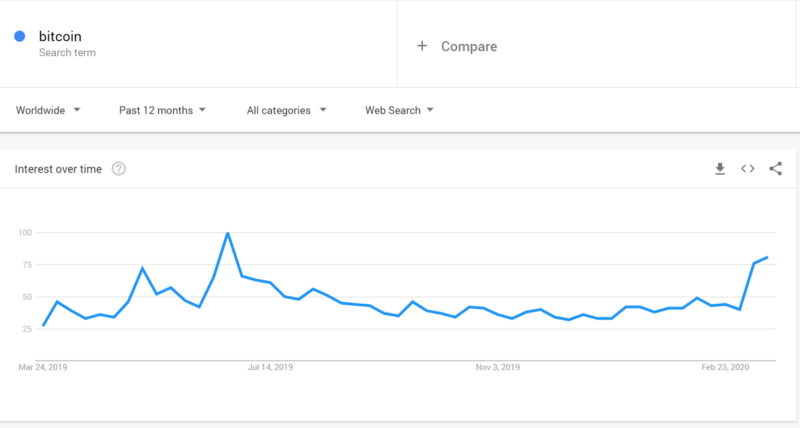This screenshot has width=800, height=428.
Task: Select the Feb 23, 2020 date label
Action: pos(725,367)
